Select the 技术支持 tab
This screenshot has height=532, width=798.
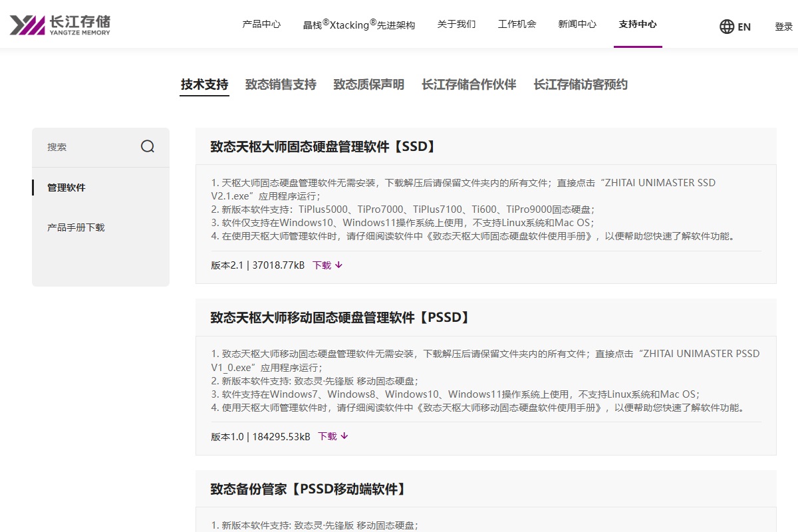click(204, 84)
